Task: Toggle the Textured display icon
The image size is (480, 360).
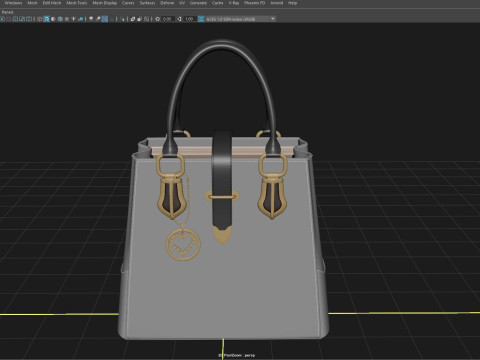Action: 67,19
